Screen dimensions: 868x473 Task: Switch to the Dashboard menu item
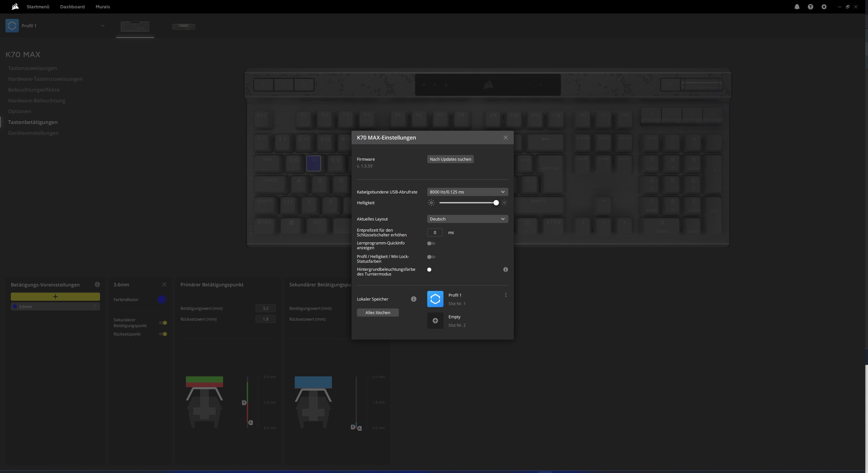tap(72, 6)
